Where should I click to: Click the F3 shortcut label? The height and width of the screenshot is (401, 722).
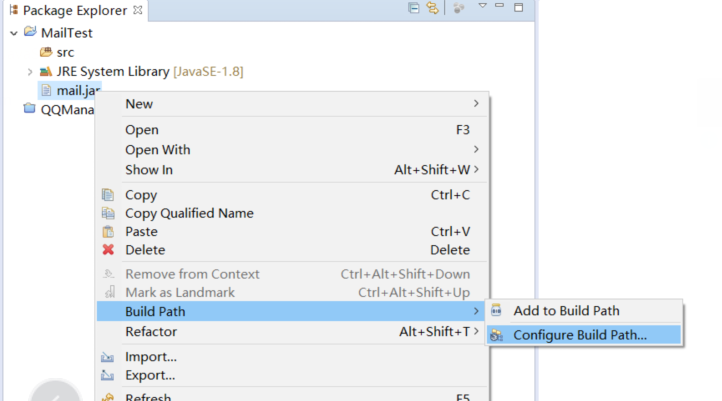tap(463, 130)
